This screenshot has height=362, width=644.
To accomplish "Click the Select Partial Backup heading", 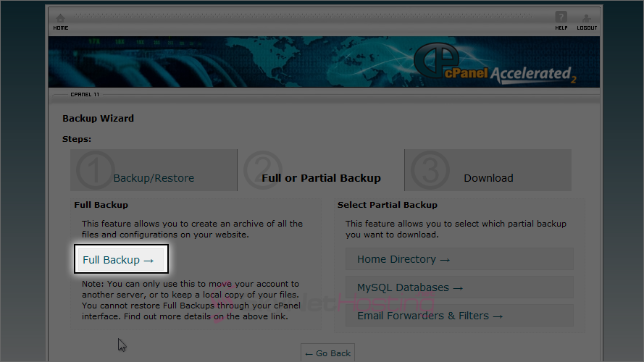I will (x=387, y=205).
